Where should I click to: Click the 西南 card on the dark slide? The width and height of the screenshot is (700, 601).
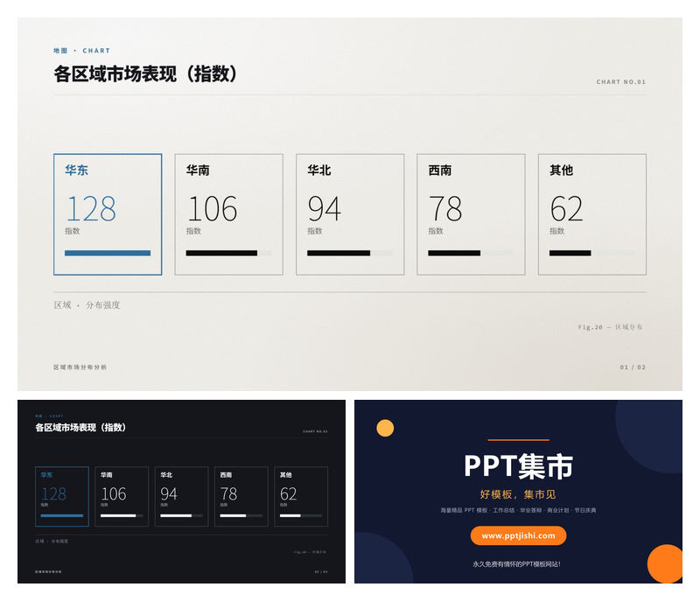241,497
